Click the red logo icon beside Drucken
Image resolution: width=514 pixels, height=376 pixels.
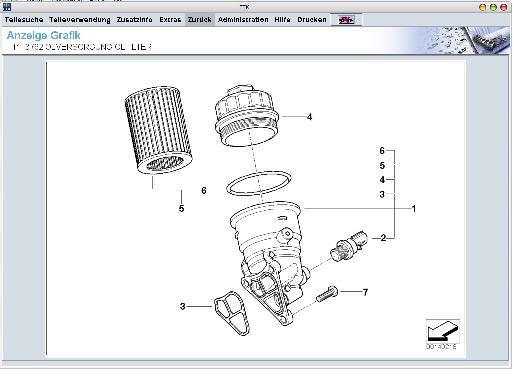tap(346, 20)
